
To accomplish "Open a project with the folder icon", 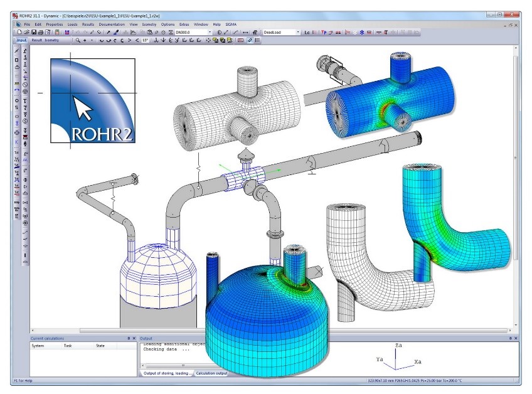I will point(26,32).
